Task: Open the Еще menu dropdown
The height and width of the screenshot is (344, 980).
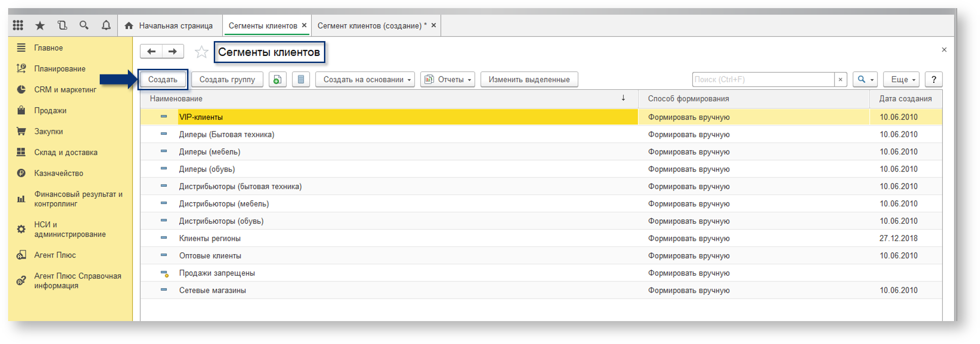Action: coord(901,79)
